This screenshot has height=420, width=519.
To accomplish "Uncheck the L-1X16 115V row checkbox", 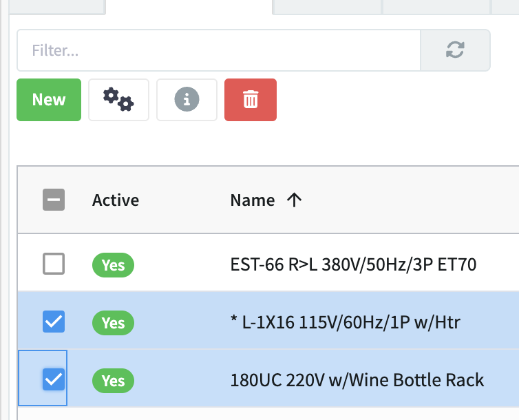I will 54,322.
